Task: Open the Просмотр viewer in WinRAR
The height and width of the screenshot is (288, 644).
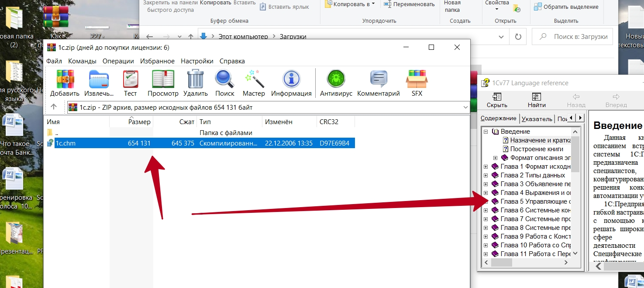Action: tap(163, 83)
